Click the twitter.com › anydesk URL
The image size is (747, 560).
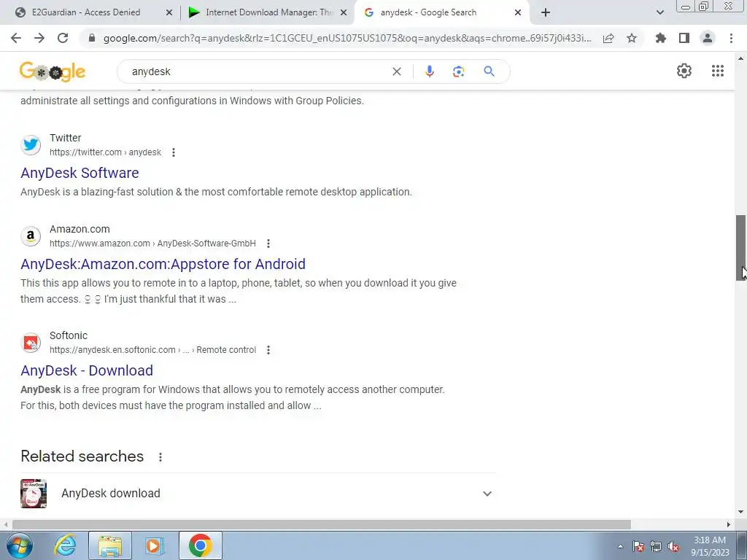tap(105, 152)
